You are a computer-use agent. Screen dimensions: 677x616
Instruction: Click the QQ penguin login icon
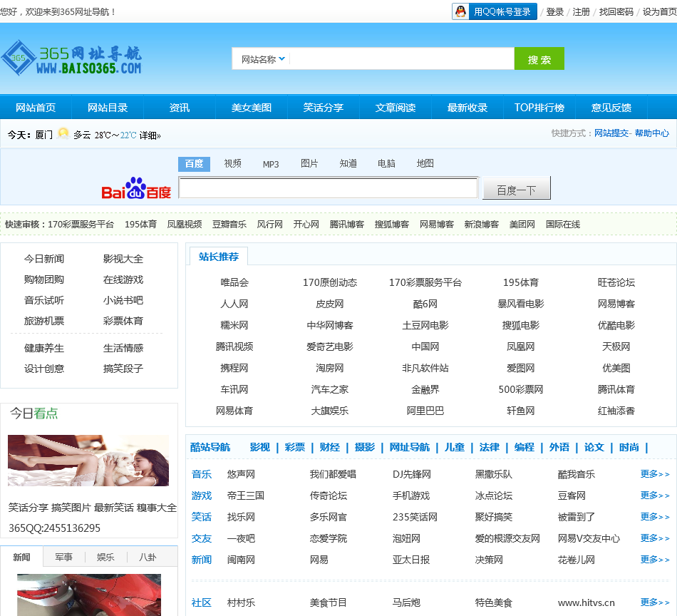pos(461,11)
